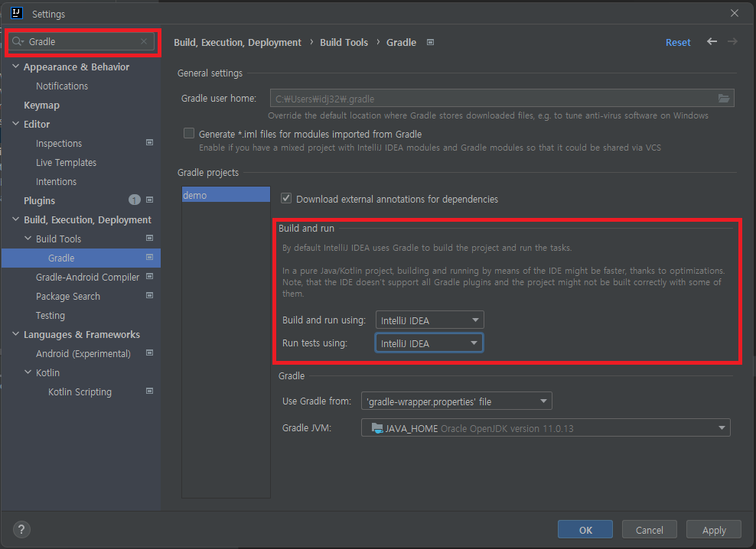Screen dimensions: 756x549
Task: Click the OK button
Action: 585,530
